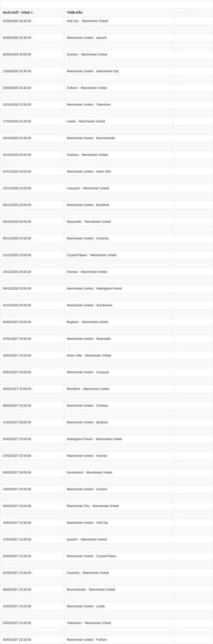Screen dimensions: 213x644
Task: Click Tottenham - Manchester United away match
Action: [89, 623]
